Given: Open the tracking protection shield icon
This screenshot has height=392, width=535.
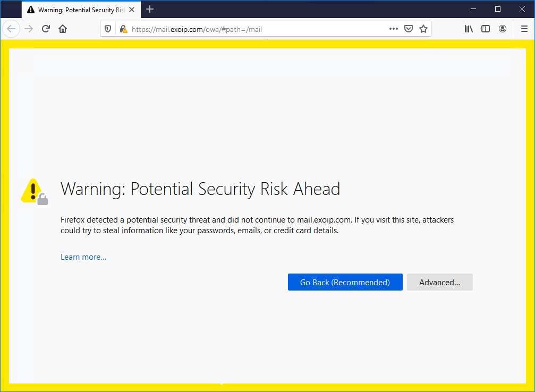Looking at the screenshot, I should [108, 29].
